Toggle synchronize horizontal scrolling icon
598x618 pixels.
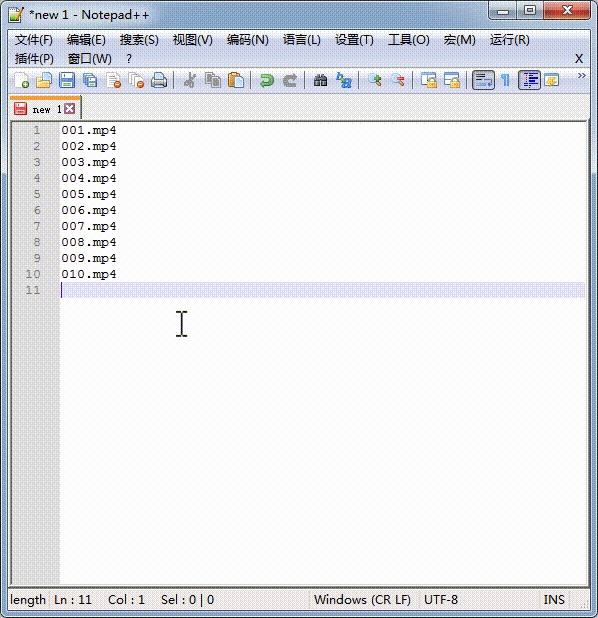pos(452,80)
